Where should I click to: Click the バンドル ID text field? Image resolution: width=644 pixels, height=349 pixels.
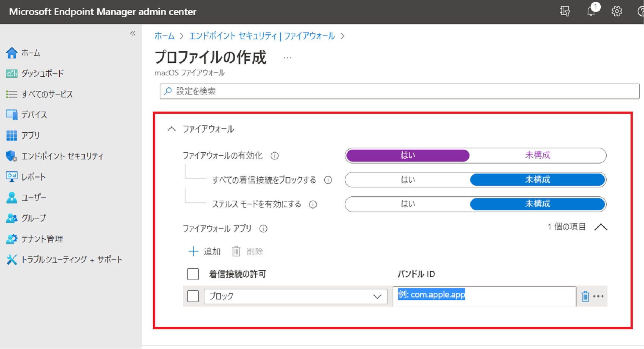pos(484,296)
